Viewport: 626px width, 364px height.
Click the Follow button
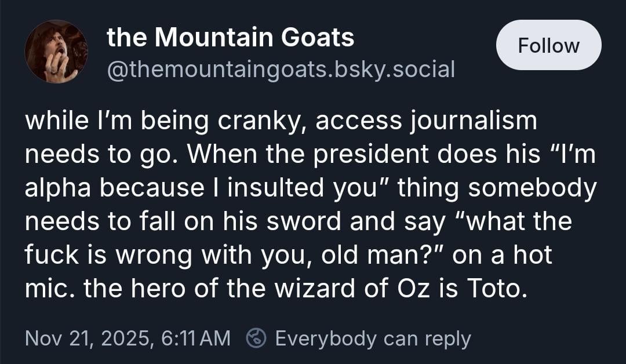pos(548,46)
